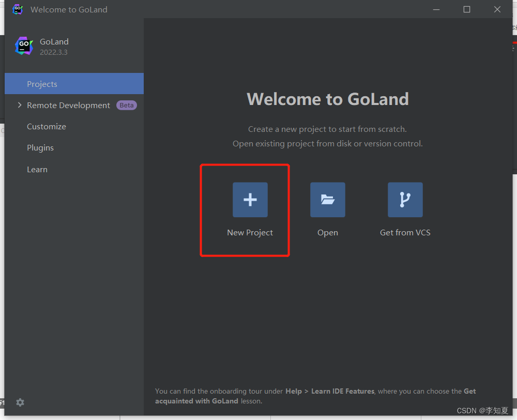Click the "Welcome to GoLand" heading
The height and width of the screenshot is (420, 517).
(328, 99)
